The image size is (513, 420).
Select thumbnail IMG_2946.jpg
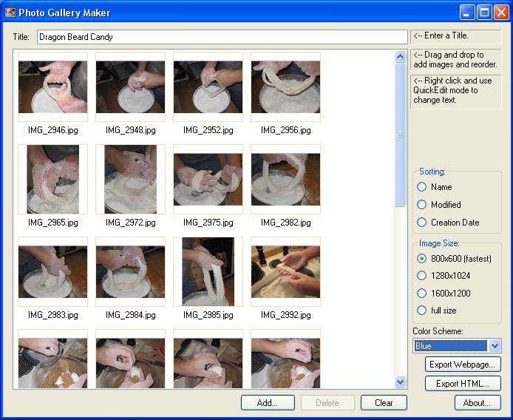tap(53, 87)
